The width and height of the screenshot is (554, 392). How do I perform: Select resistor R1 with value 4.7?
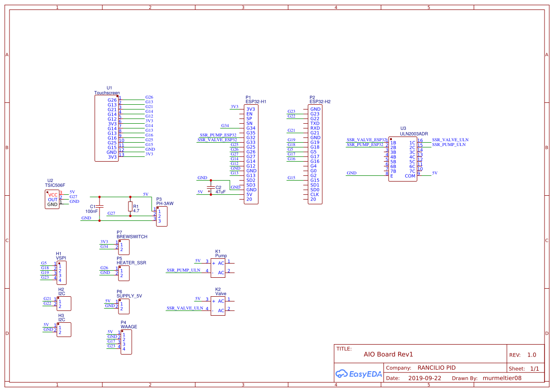[130, 207]
